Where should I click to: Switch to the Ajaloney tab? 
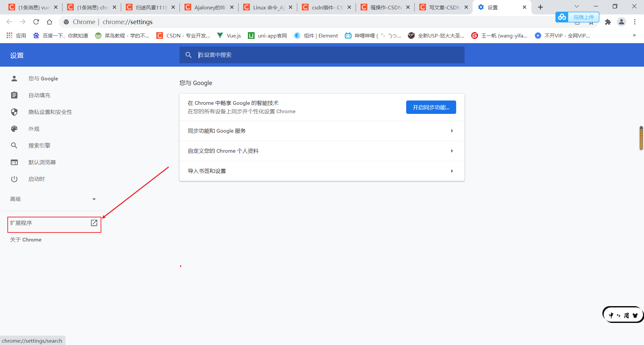coord(209,7)
